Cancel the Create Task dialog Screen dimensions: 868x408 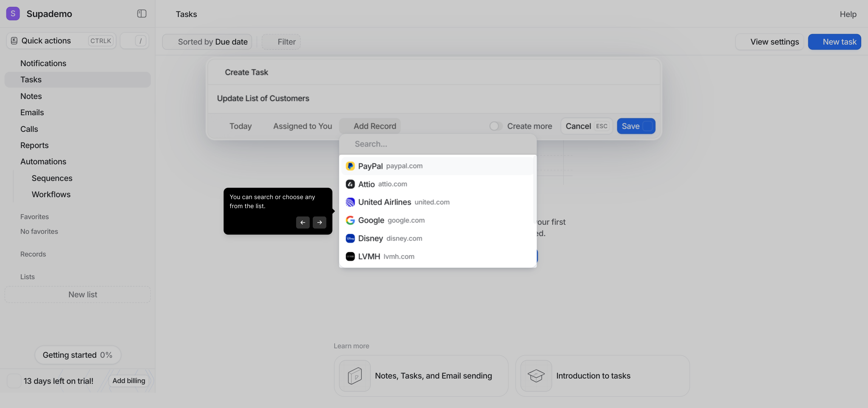(587, 126)
